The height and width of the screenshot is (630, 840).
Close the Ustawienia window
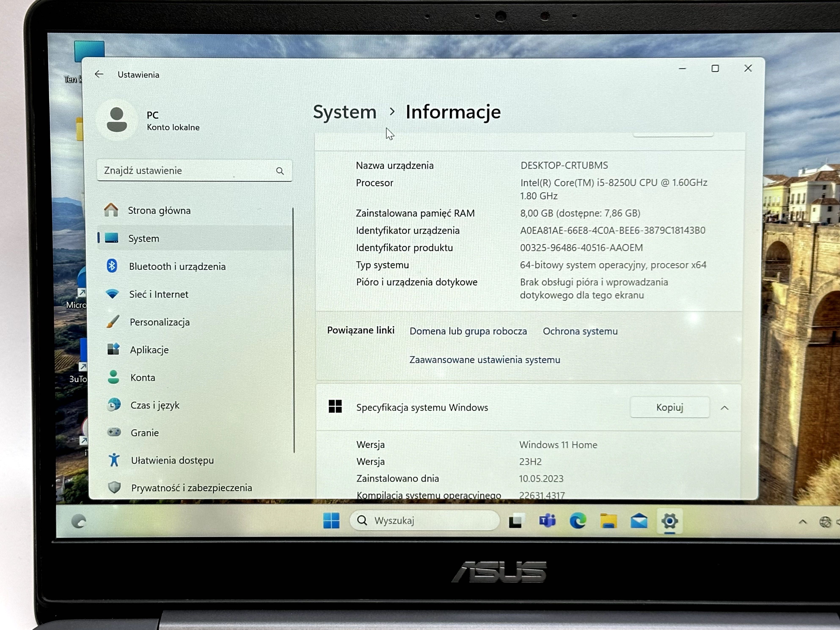tap(748, 68)
